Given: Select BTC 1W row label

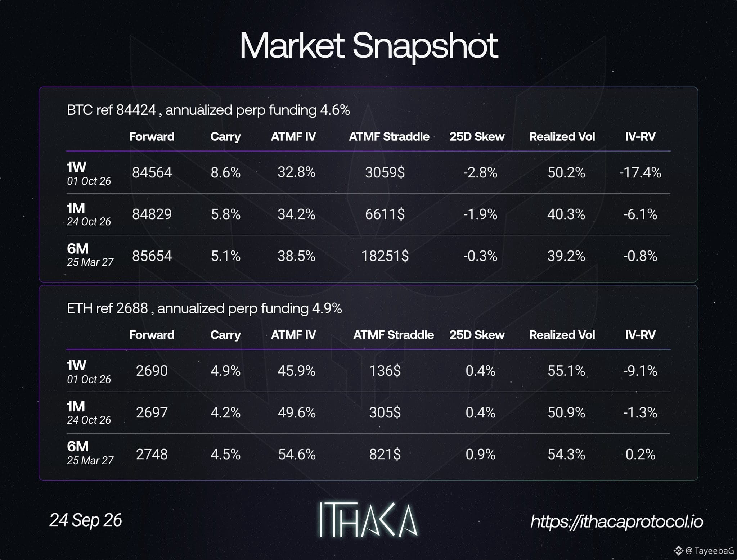Looking at the screenshot, I should point(89,173).
